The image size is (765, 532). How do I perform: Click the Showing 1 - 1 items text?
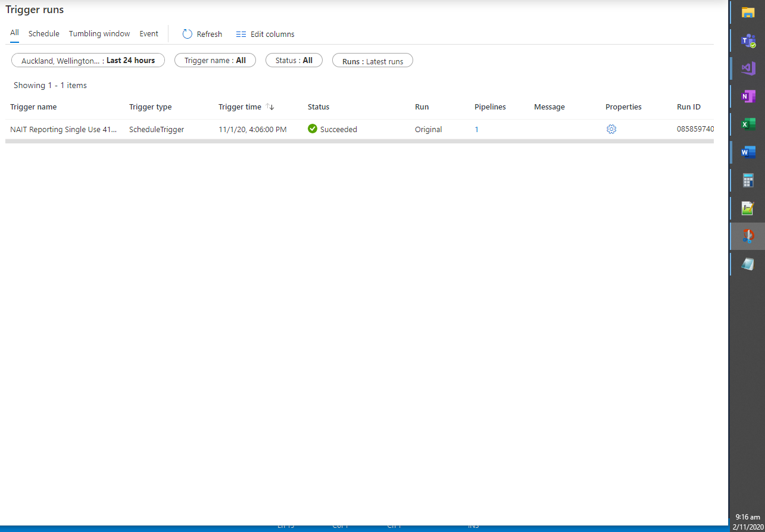coord(50,85)
